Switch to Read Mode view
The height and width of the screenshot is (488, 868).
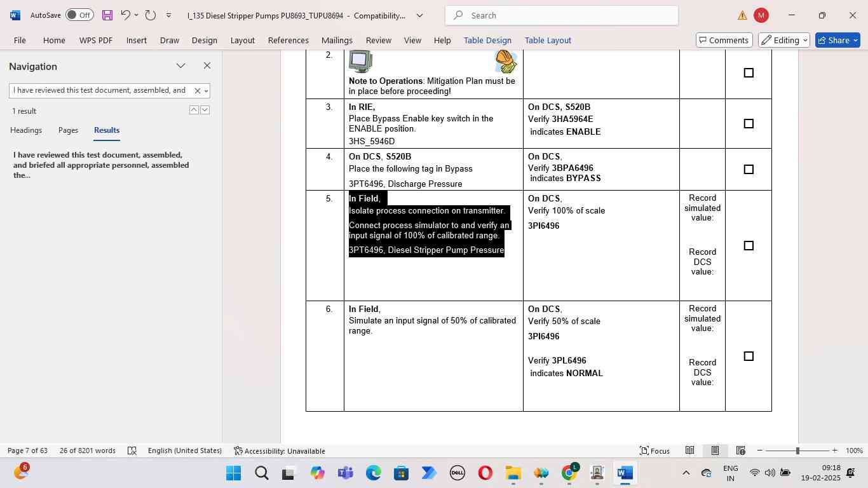(689, 451)
